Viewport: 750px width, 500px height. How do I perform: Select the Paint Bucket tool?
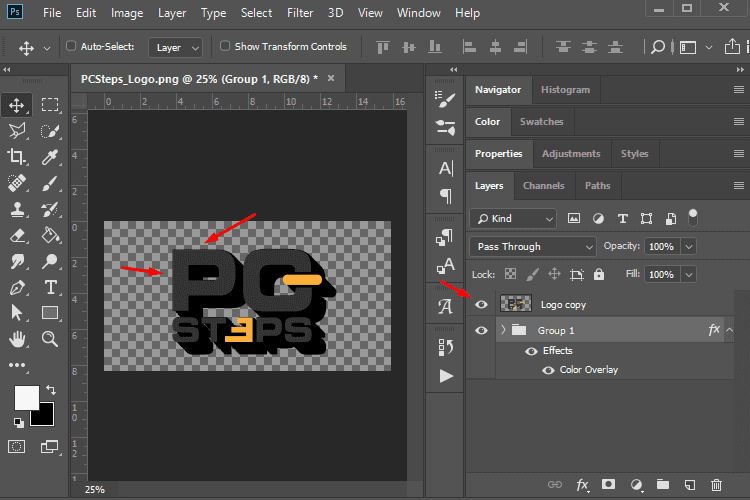50,235
